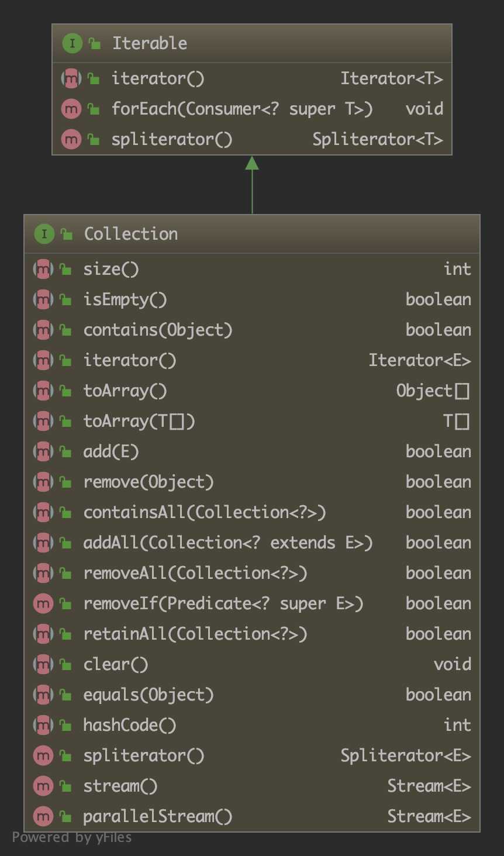This screenshot has width=504, height=856.
Task: Click the method icon beside clear()
Action: (43, 664)
